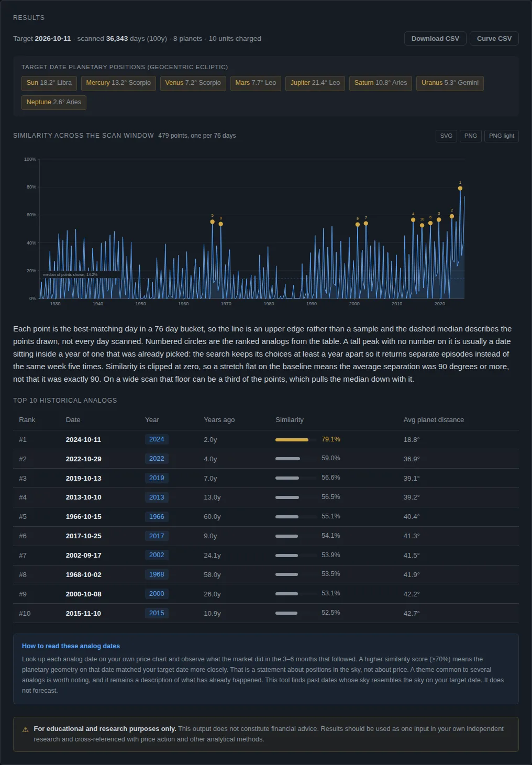Screen dimensions: 532x765
Task: Select the 2000 year badge
Action: pyautogui.click(x=157, y=594)
